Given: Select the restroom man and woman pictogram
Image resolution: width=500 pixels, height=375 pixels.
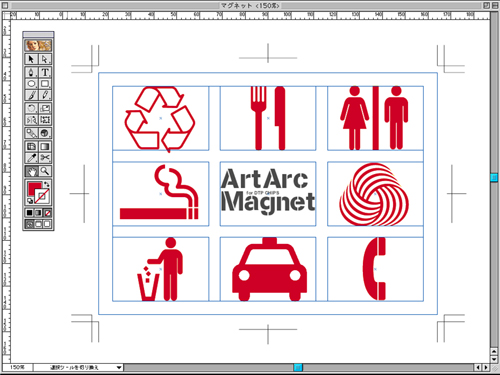Looking at the screenshot, I should [374, 118].
